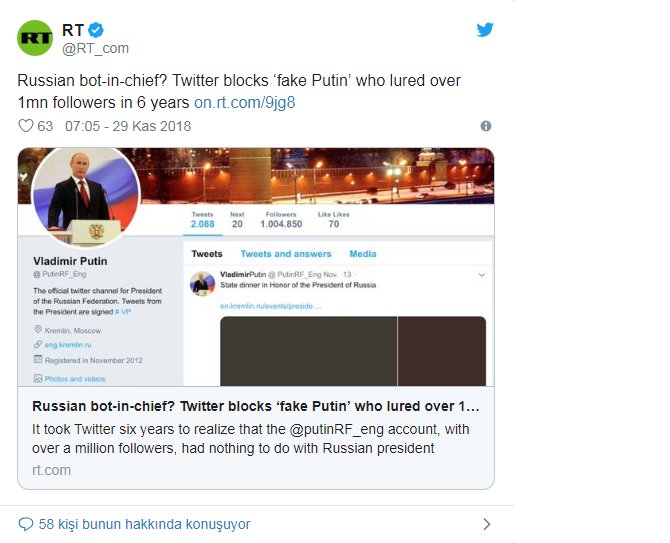The height and width of the screenshot is (543, 670).
Task: Open the Putin profile screenshot preview image
Action: click(256, 267)
